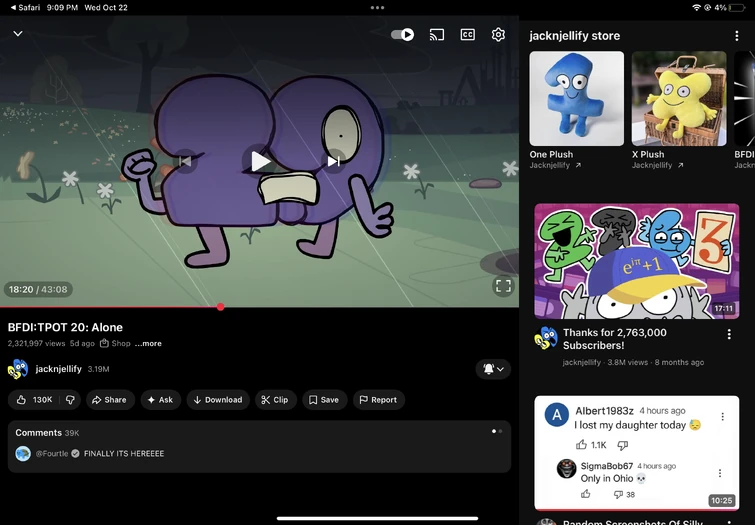Open the jacknjellify store options menu

736,36
